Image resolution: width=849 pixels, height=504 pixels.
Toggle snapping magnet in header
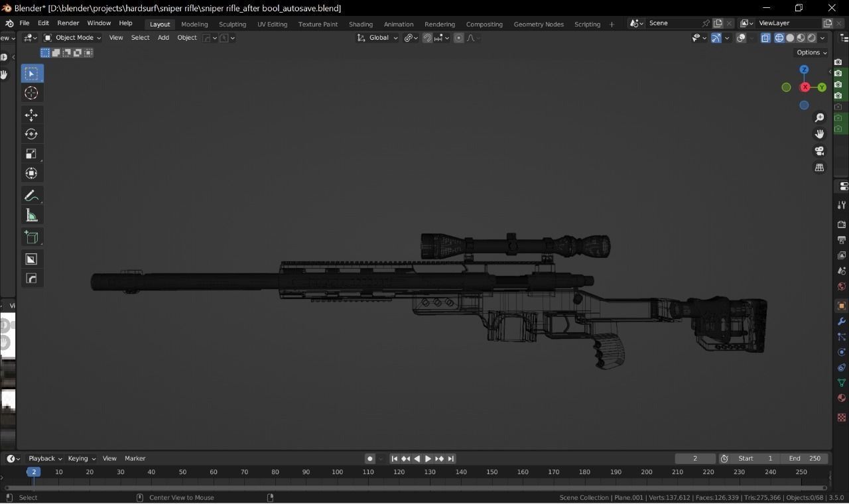(428, 38)
